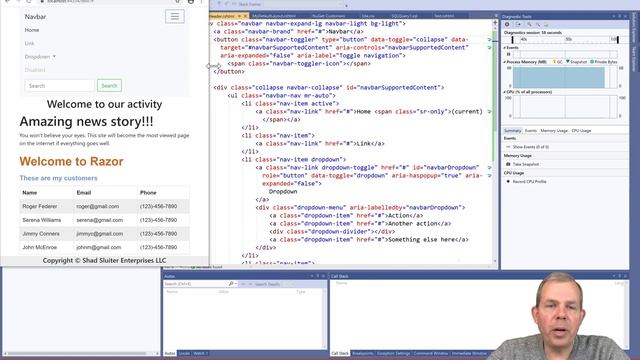Open the Summary tab in Diagnostic Tools
Screen dimensions: 640x360
[x=513, y=131]
